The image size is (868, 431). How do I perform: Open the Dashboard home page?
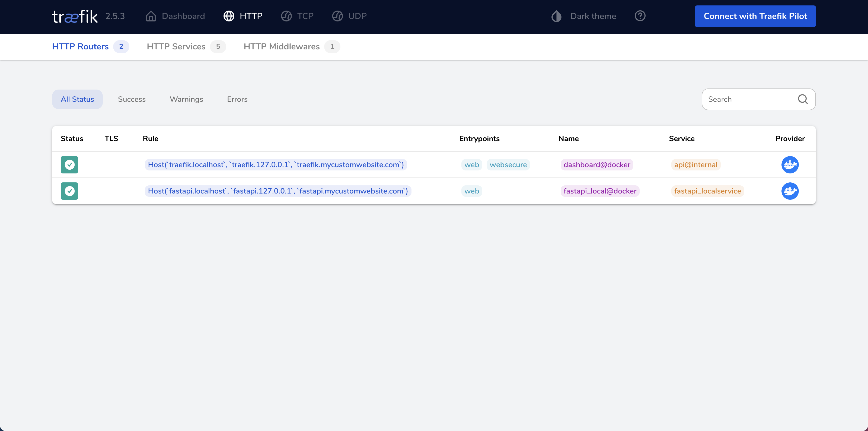click(x=175, y=16)
